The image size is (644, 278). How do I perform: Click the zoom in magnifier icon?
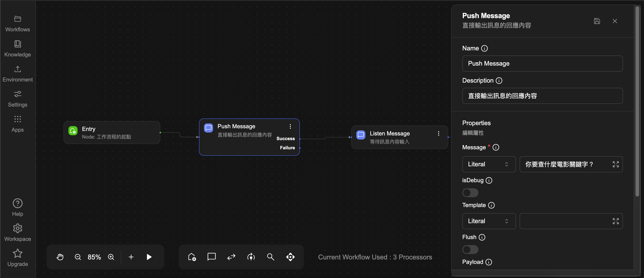[111, 257]
